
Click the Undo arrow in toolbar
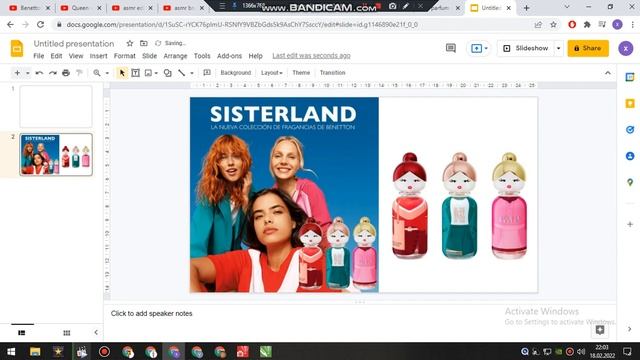coord(40,73)
